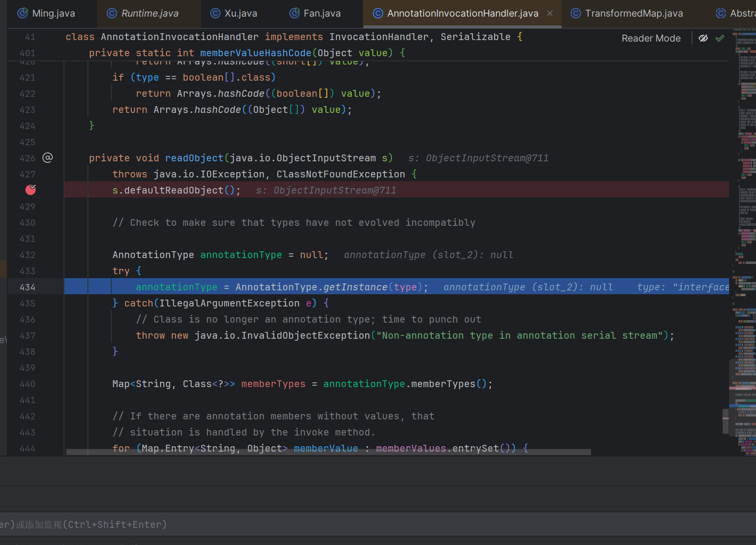The image size is (756, 545).
Task: Click the Reader Mode label
Action: click(x=651, y=38)
